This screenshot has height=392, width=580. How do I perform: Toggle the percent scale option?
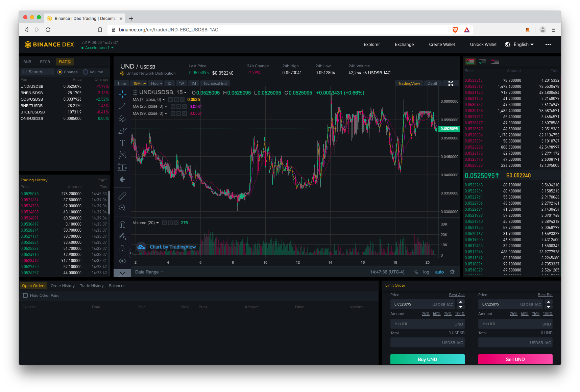pyautogui.click(x=416, y=272)
